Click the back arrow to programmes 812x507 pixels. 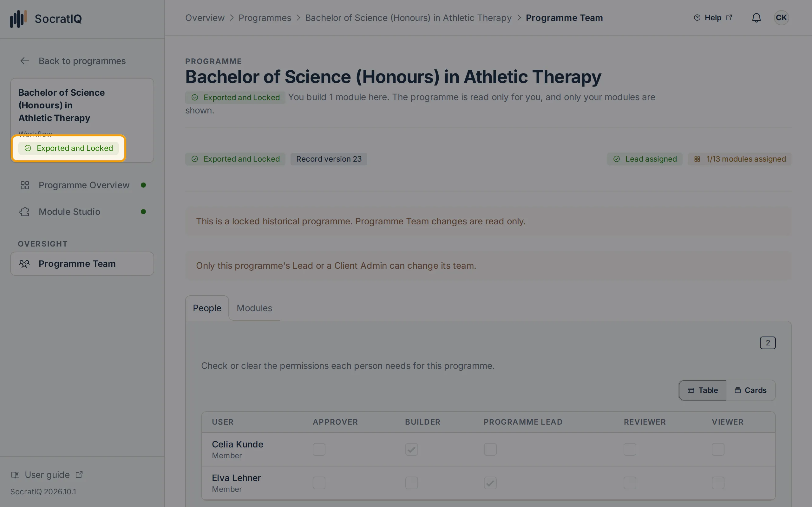[25, 61]
